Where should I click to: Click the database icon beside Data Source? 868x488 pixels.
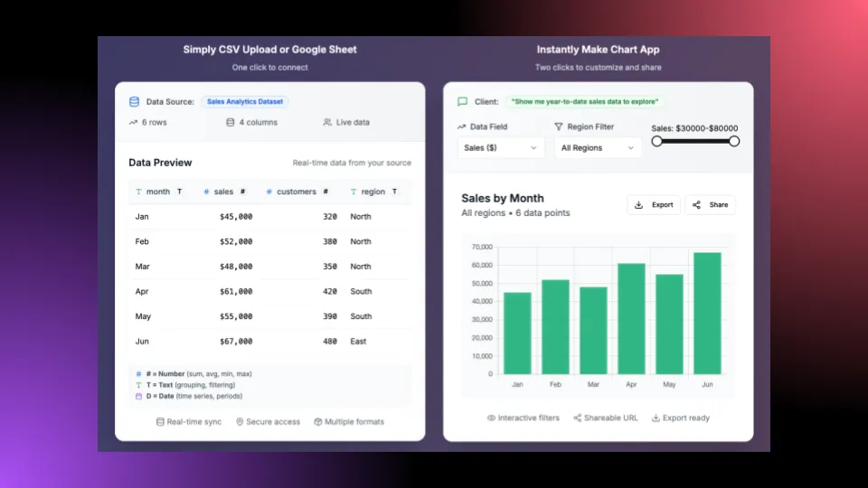point(135,102)
